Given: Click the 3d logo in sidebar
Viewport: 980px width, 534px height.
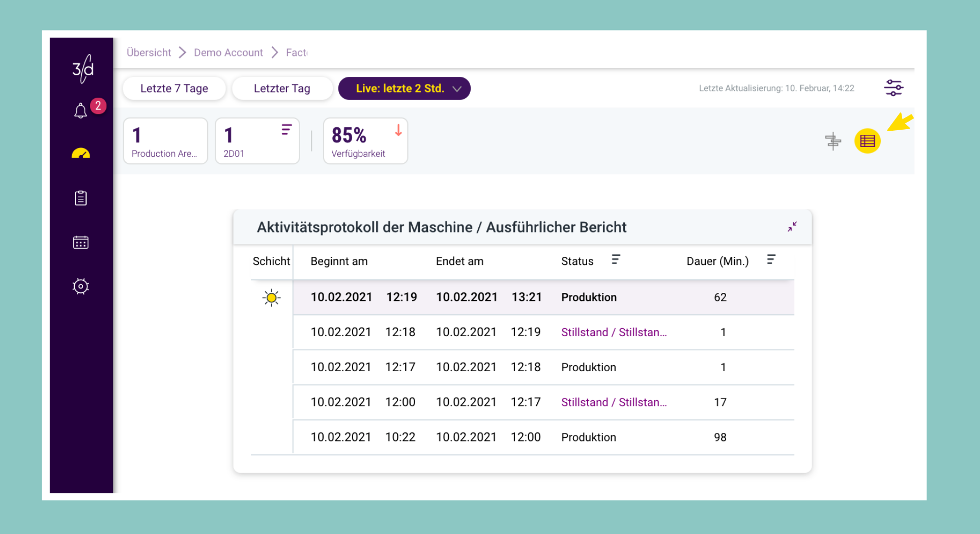Looking at the screenshot, I should point(83,69).
